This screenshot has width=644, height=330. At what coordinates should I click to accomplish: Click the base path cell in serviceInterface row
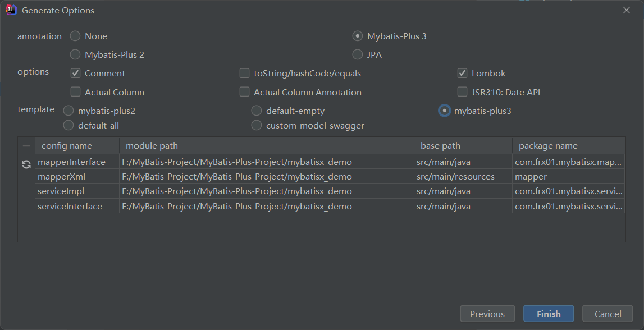[x=463, y=206]
